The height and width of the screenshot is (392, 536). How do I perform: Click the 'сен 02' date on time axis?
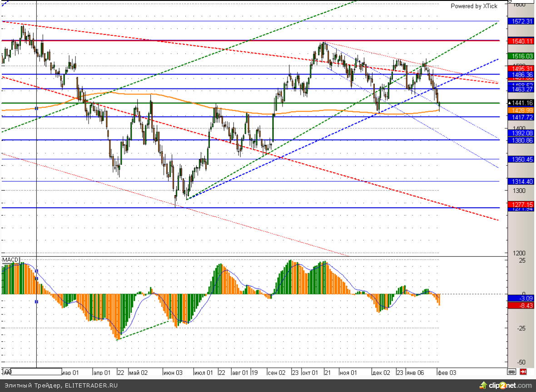click(276, 372)
